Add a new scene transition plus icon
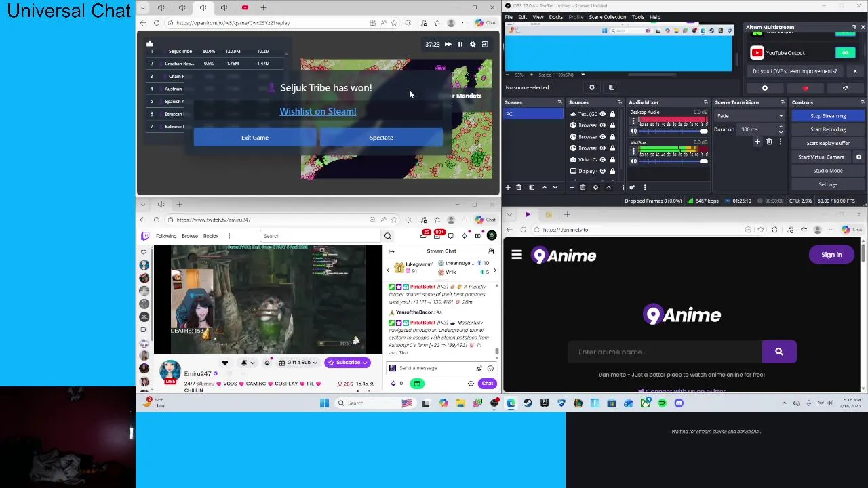The image size is (868, 488). pos(757,142)
